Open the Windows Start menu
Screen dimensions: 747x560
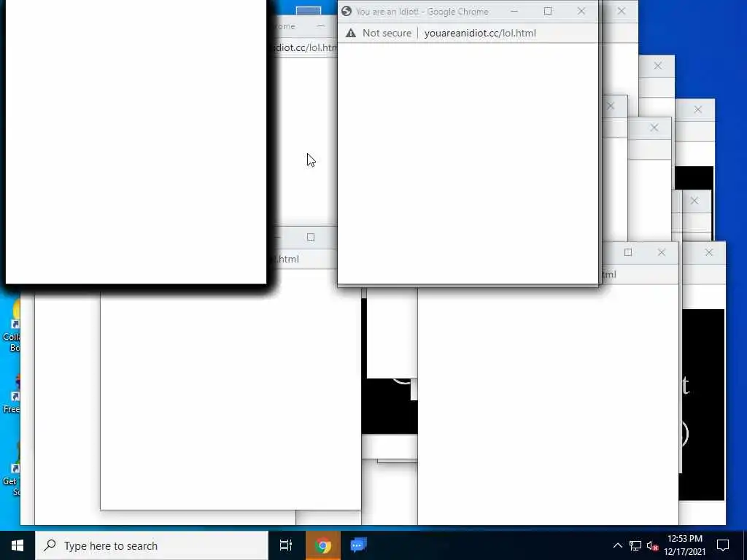click(18, 545)
